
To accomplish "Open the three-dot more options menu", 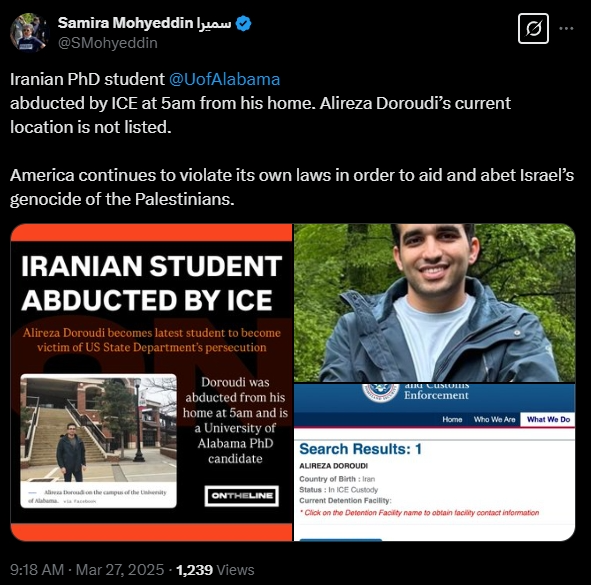I will click(x=566, y=29).
